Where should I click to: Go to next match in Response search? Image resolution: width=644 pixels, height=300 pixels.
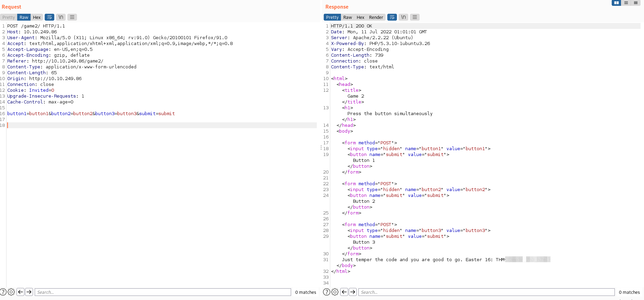tap(353, 292)
